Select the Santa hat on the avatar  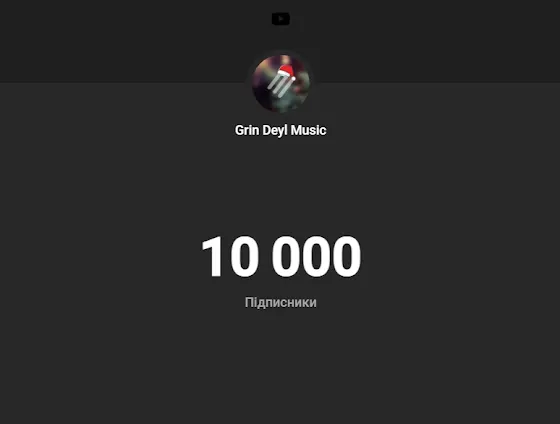[x=286, y=73]
